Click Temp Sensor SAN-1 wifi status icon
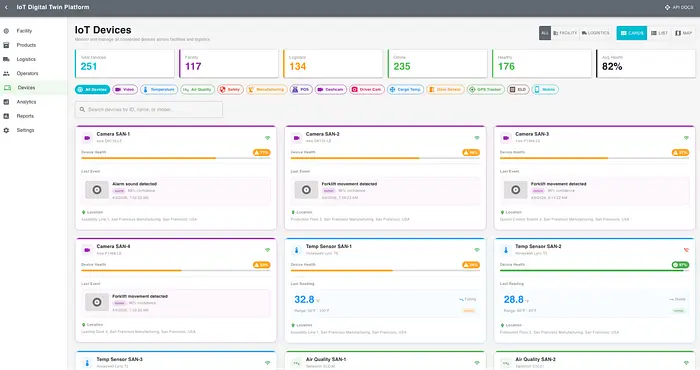Screen dimensions: 700x370 pyautogui.click(x=477, y=250)
